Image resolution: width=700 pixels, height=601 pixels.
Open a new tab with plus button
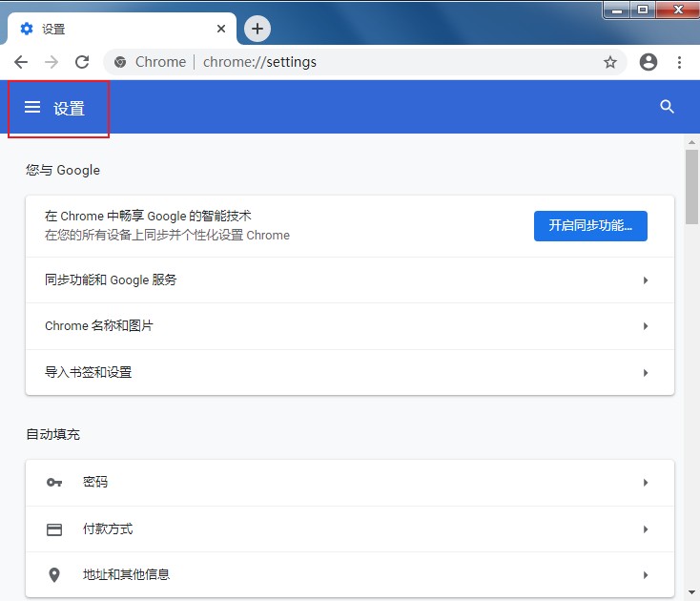(x=257, y=29)
